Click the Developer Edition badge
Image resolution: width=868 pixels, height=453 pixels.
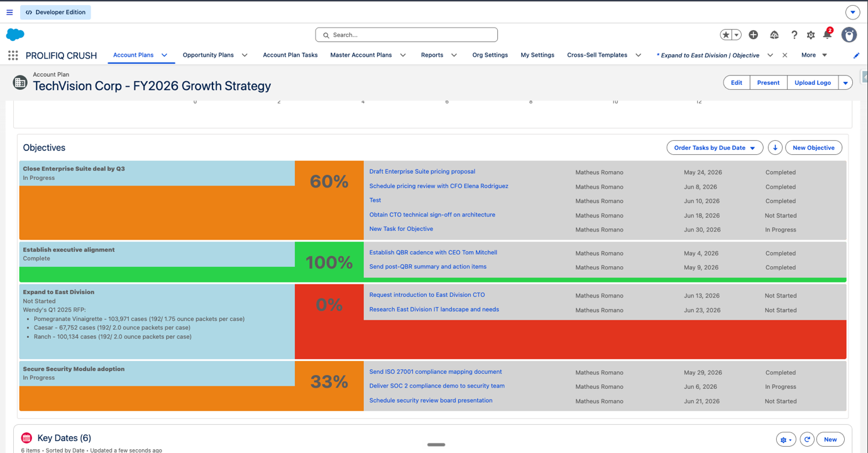(x=56, y=12)
